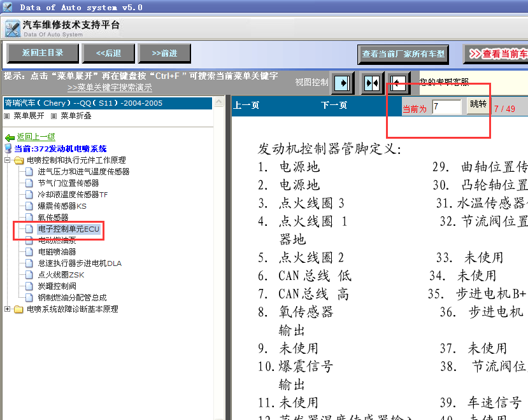The width and height of the screenshot is (528, 420).
Task: Click the page icon beside 炭罐控制阀
Action: point(29,286)
